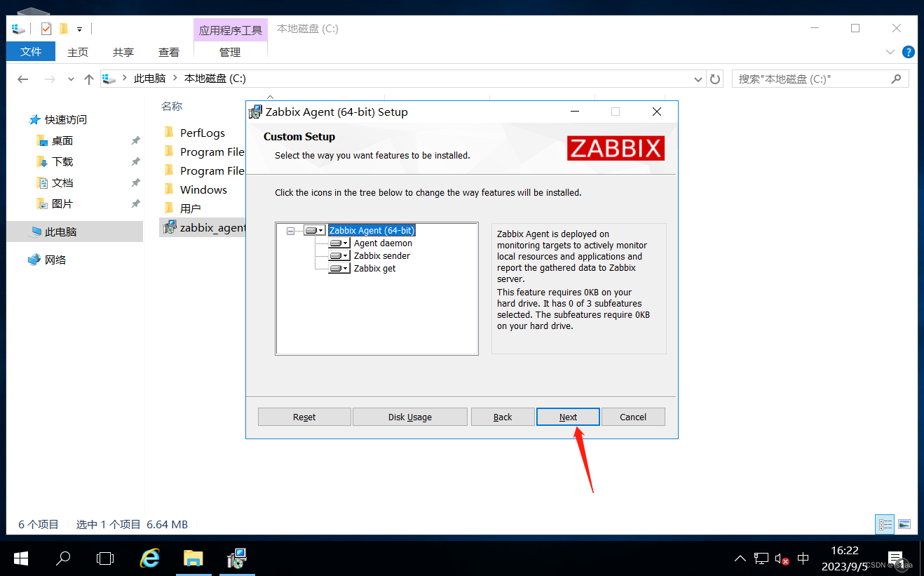The image size is (924, 576).
Task: Click 此电脑 in the address bar breadcrumb
Action: click(150, 79)
